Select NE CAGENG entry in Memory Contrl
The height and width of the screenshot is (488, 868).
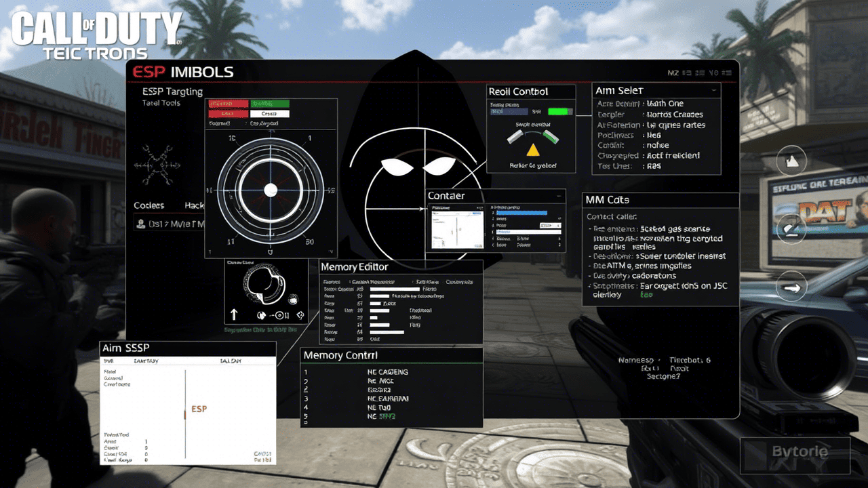tap(387, 372)
